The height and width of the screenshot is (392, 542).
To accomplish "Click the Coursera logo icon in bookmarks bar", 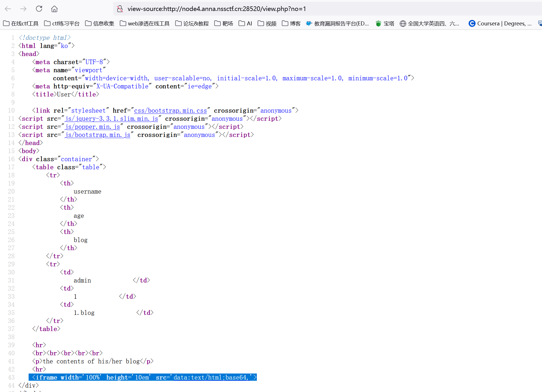I will 472,23.
